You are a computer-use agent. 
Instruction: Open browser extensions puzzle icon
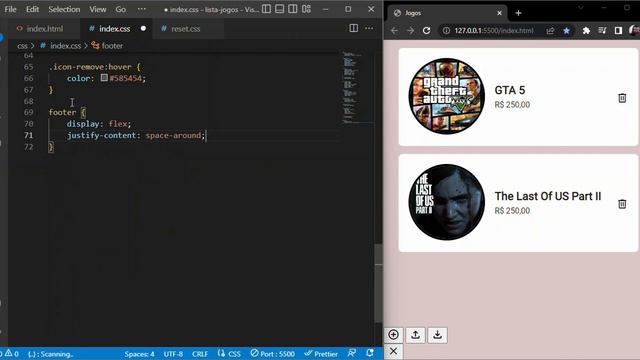click(586, 31)
